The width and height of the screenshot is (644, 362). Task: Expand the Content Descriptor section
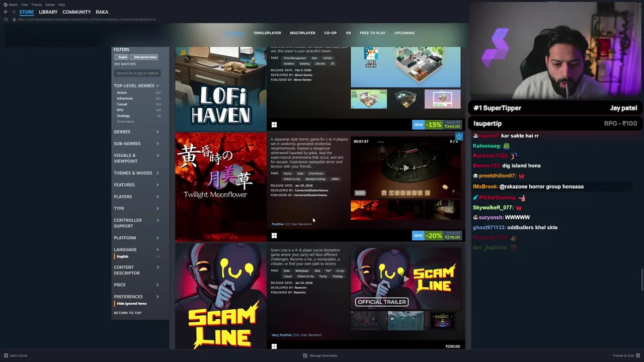click(136, 270)
